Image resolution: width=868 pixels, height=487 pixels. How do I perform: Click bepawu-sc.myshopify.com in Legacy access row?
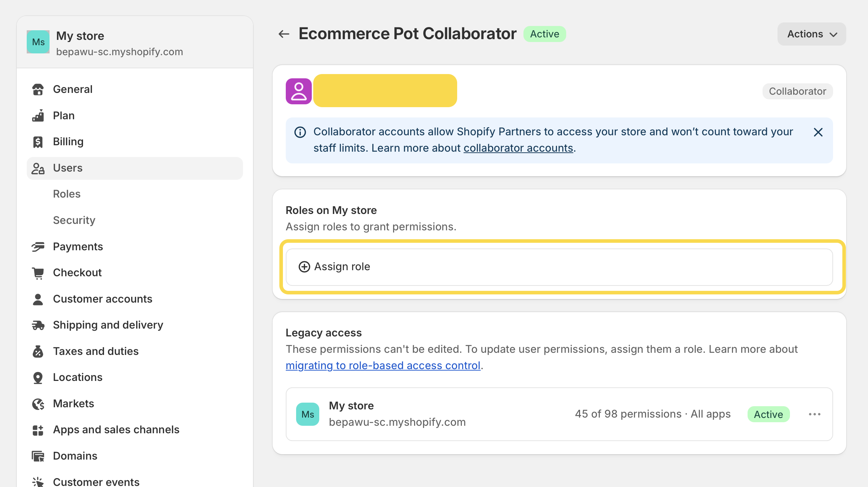click(397, 422)
